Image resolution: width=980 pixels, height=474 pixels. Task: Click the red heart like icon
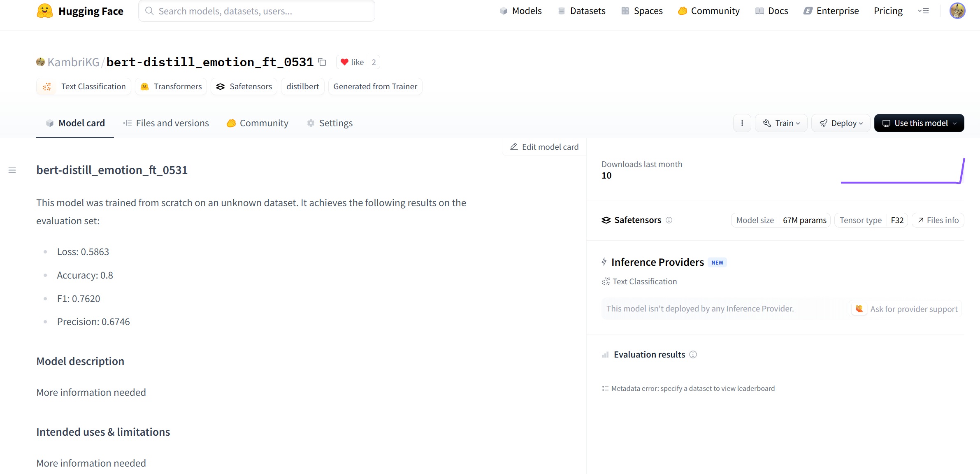pyautogui.click(x=344, y=62)
